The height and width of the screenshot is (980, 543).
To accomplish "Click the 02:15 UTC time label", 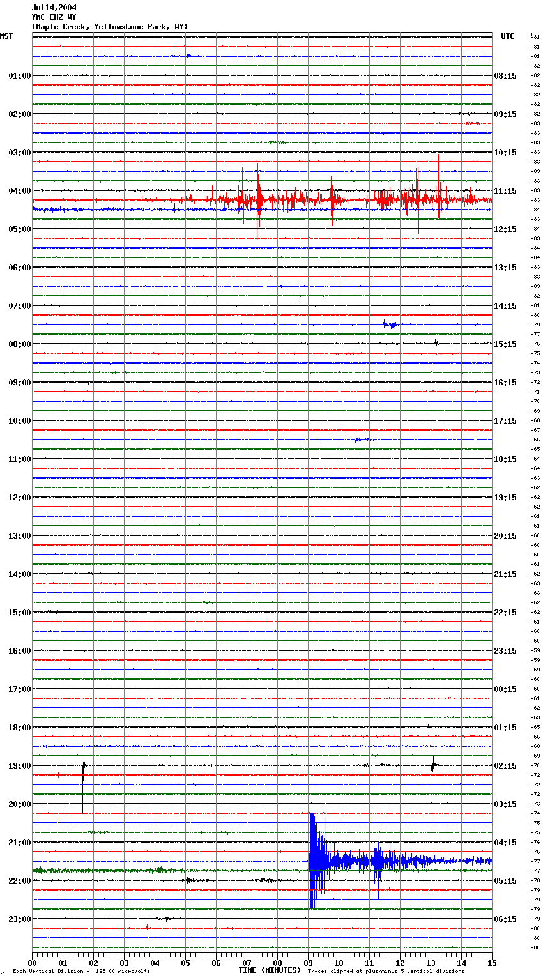I will pos(505,766).
